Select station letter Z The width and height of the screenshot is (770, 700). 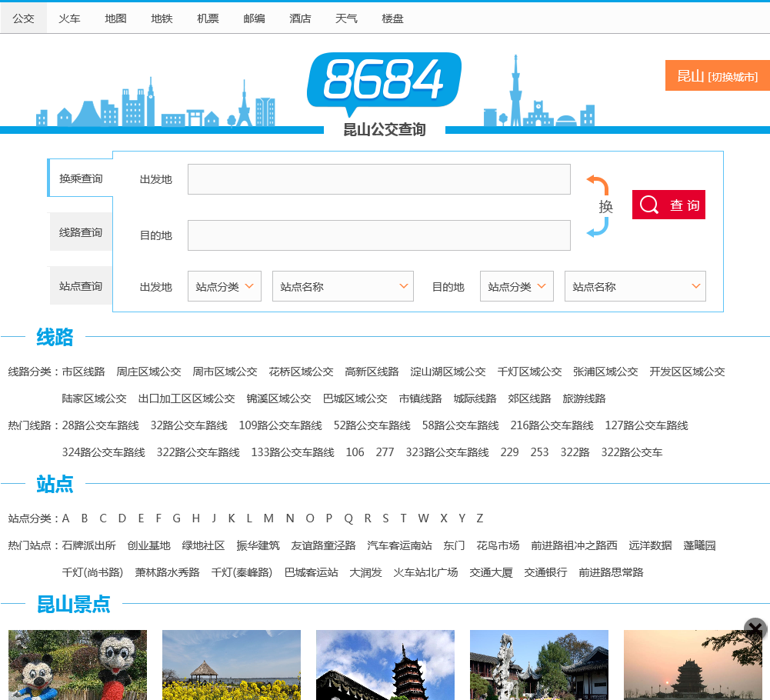480,518
